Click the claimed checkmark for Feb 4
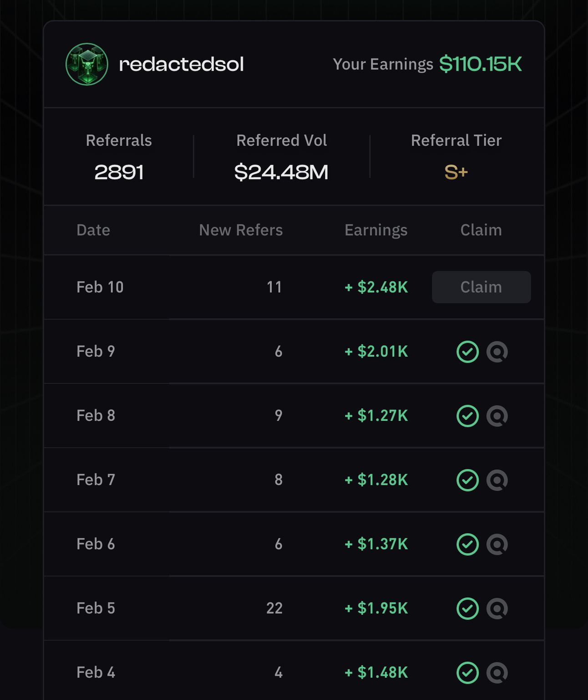This screenshot has height=700, width=588. coord(467,673)
